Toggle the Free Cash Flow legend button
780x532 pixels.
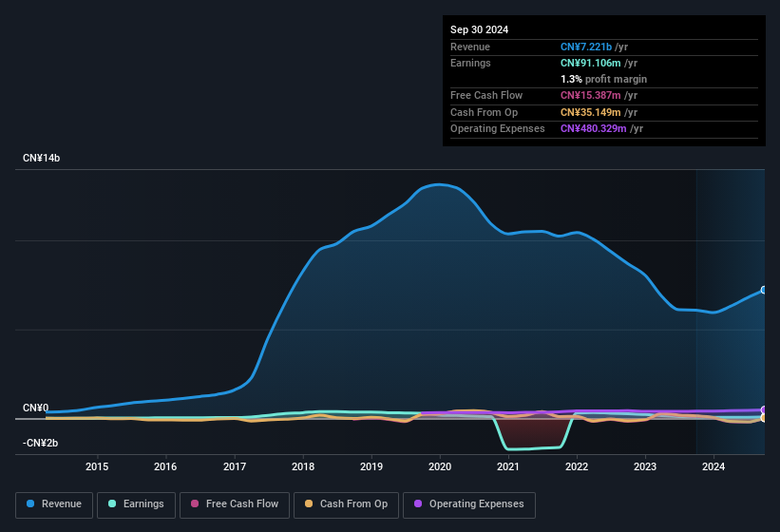pyautogui.click(x=235, y=504)
